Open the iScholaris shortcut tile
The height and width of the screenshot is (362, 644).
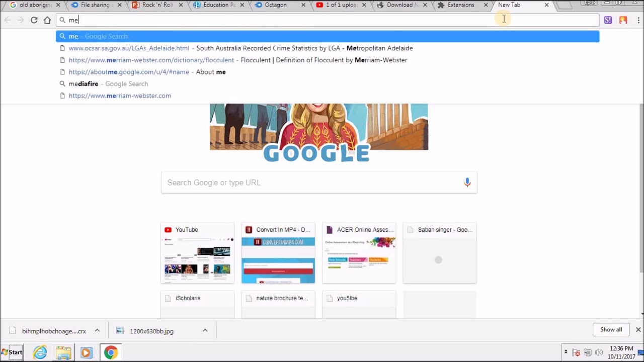[197, 304]
